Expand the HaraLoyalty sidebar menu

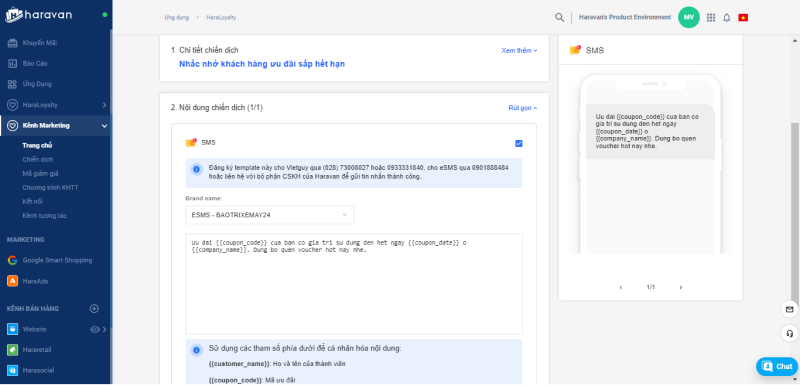pyautogui.click(x=56, y=105)
